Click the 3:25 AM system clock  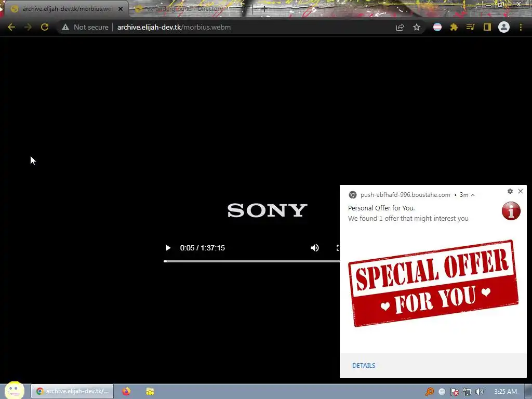click(x=506, y=392)
